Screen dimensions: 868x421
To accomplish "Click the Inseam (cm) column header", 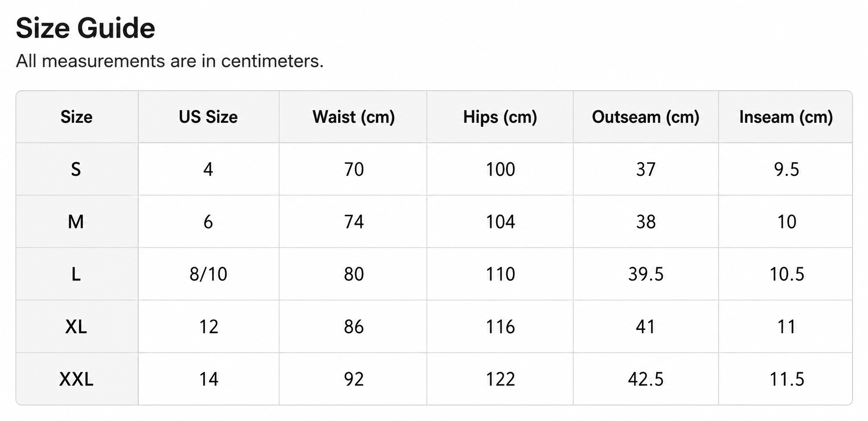I will (x=786, y=117).
